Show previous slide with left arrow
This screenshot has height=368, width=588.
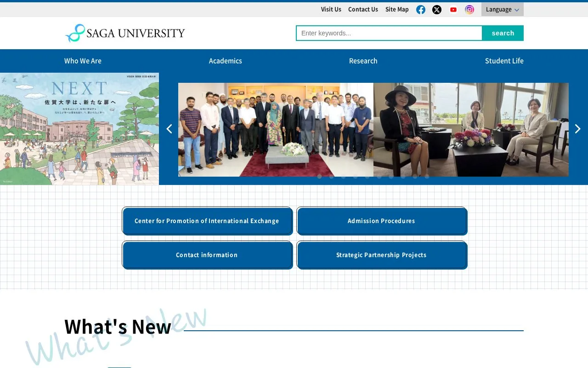(x=169, y=129)
